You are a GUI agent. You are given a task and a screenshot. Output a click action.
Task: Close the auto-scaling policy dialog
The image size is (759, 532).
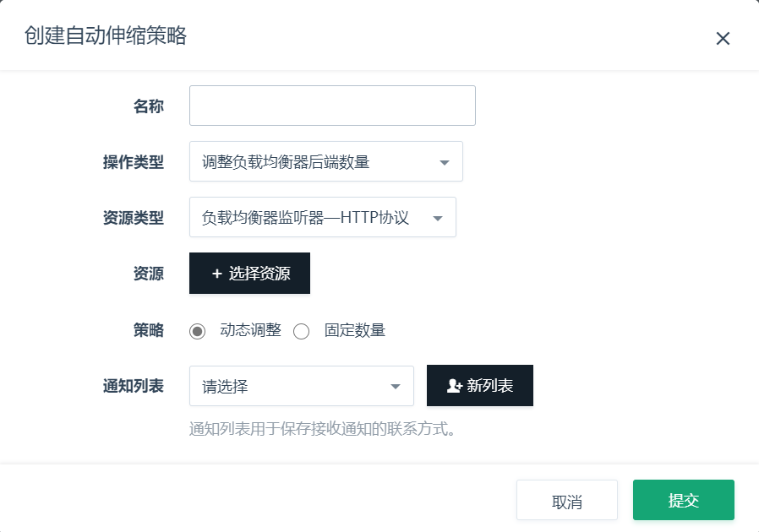coord(723,38)
